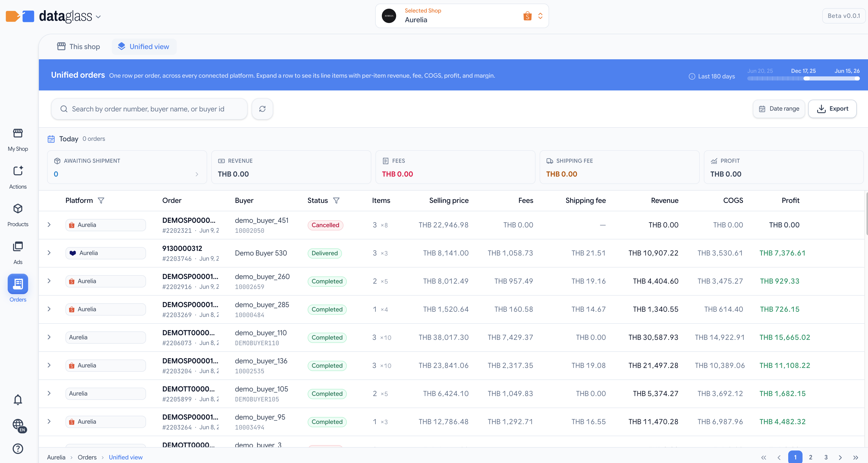Open help question mark icon
Image resolution: width=868 pixels, height=463 pixels.
pos(18,448)
